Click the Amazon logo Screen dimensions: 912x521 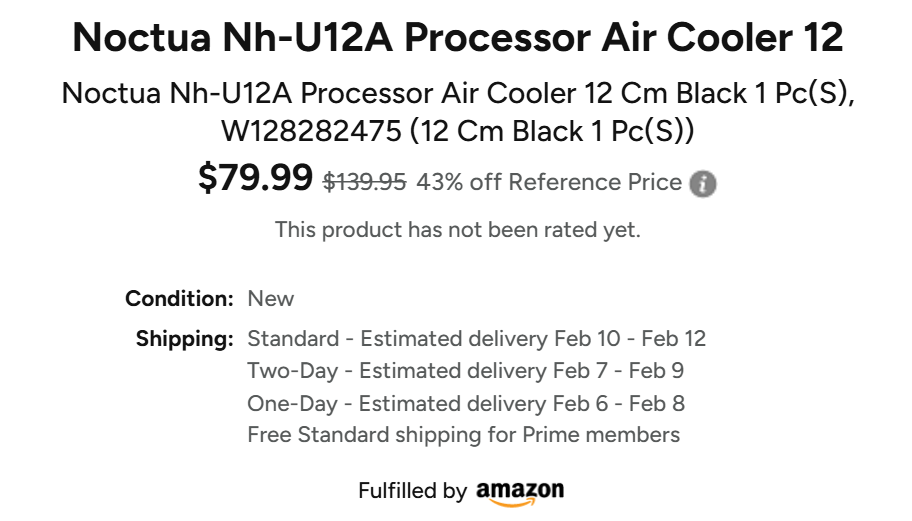[x=520, y=492]
